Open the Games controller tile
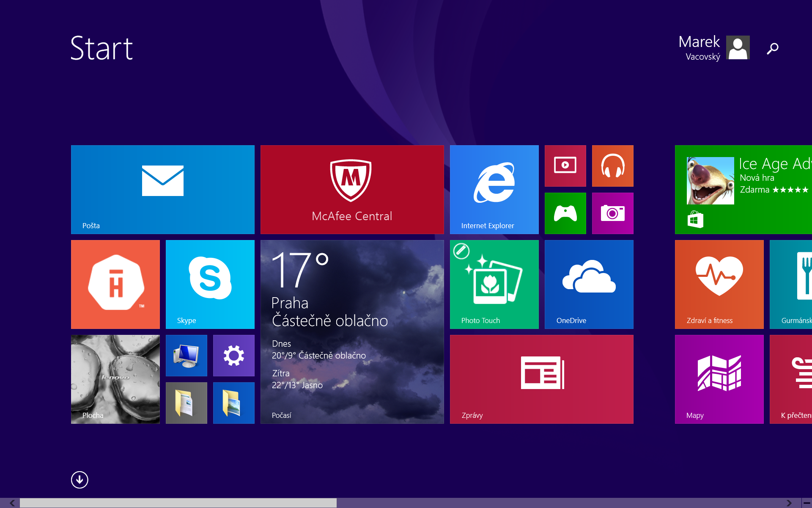This screenshot has height=508, width=812. pos(565,213)
